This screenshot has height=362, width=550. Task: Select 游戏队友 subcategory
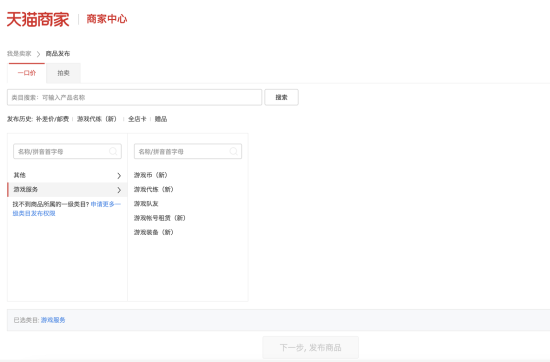click(146, 203)
